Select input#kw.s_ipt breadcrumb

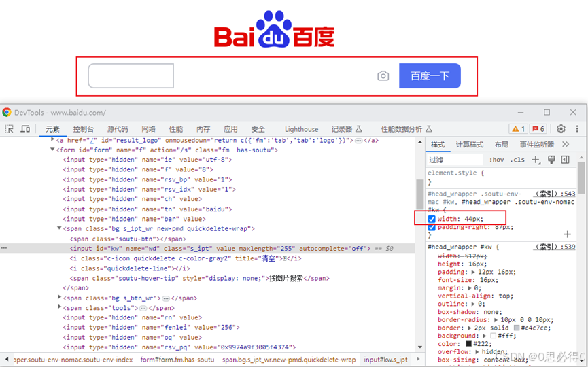coord(385,360)
